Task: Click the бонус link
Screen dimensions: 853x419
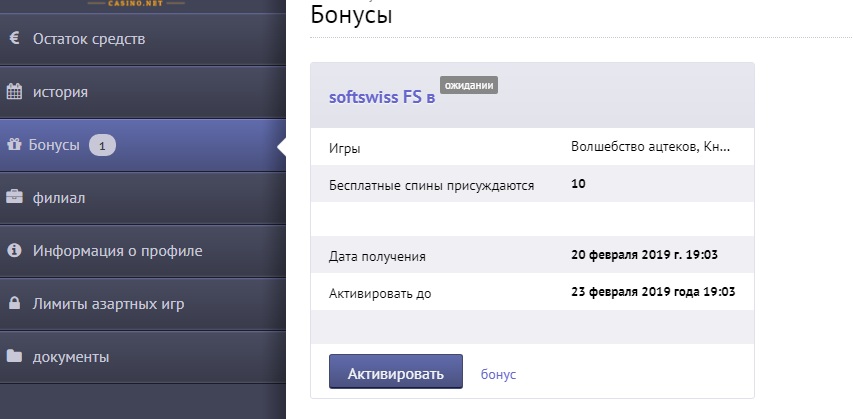Action: 498,374
